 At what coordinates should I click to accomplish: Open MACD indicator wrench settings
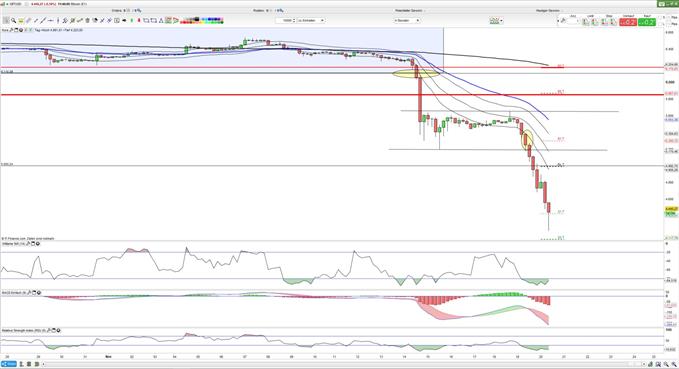coord(29,293)
